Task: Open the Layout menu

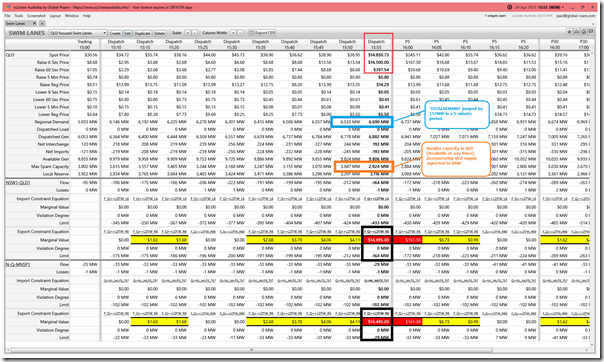Action: pyautogui.click(x=55, y=16)
